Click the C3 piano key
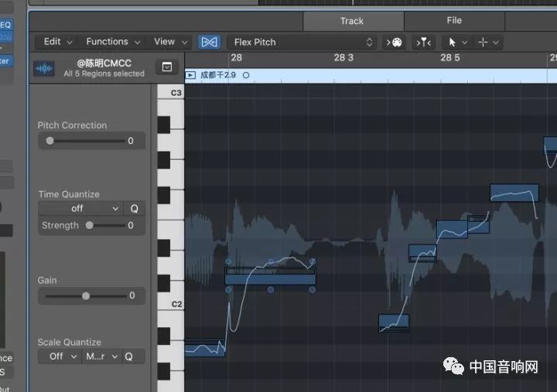 tap(171, 93)
